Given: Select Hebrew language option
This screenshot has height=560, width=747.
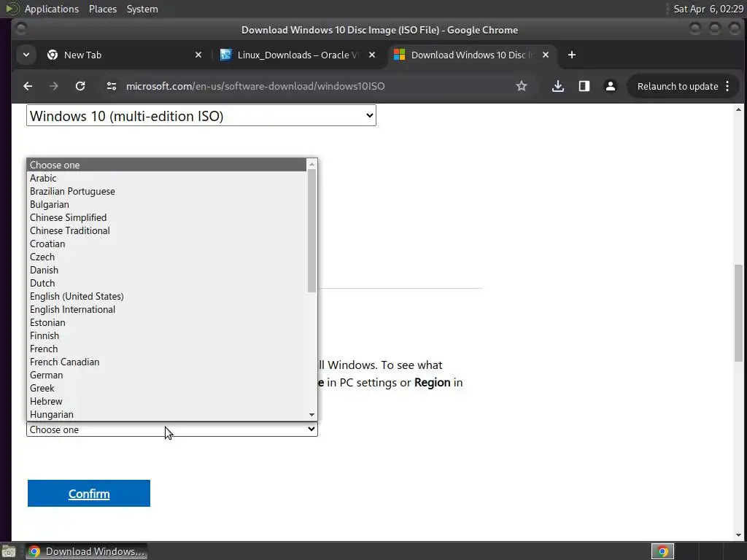Looking at the screenshot, I should (x=166, y=402).
